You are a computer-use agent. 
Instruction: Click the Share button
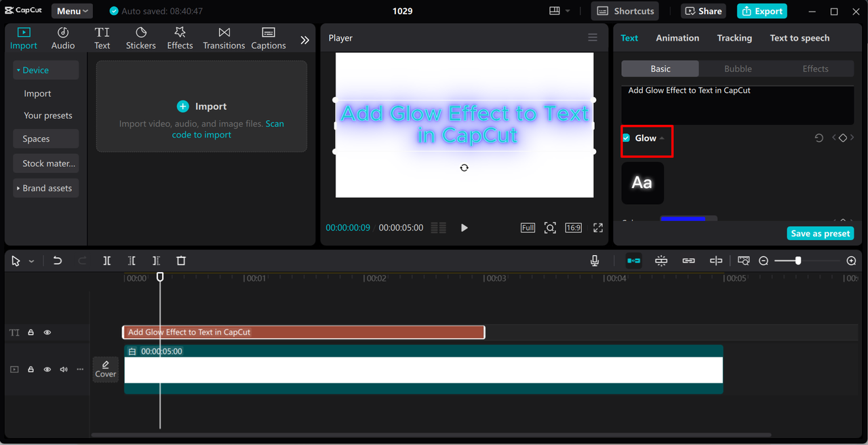(703, 11)
